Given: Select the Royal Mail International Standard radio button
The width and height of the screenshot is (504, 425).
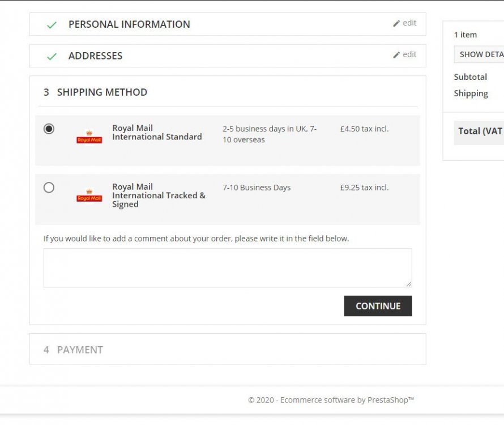Looking at the screenshot, I should pyautogui.click(x=49, y=129).
